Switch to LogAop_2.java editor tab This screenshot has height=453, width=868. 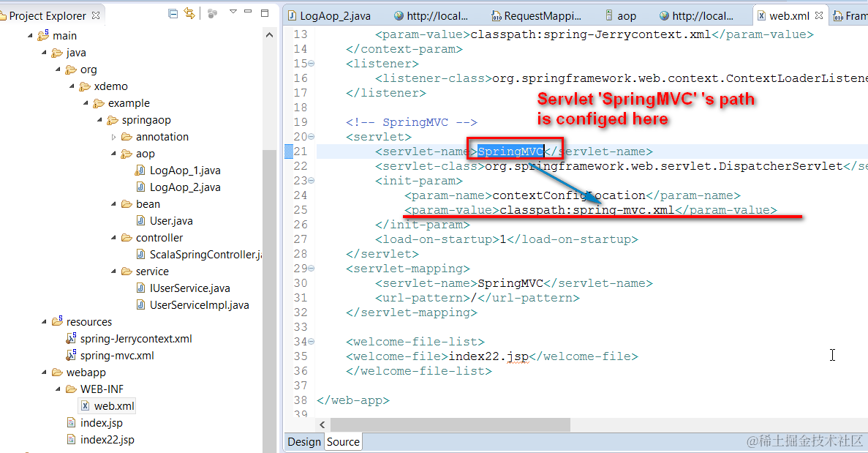coord(329,16)
